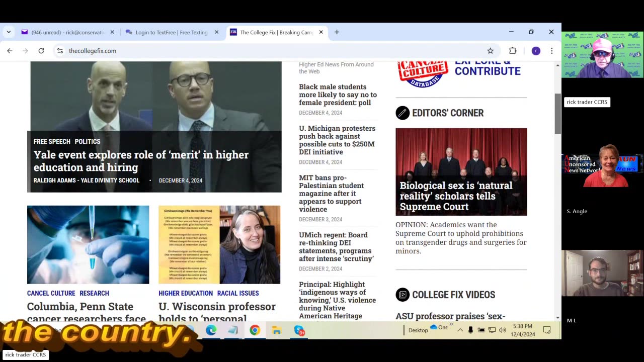The height and width of the screenshot is (362, 644).
Task: Click the microphone tray icon
Action: tap(470, 330)
